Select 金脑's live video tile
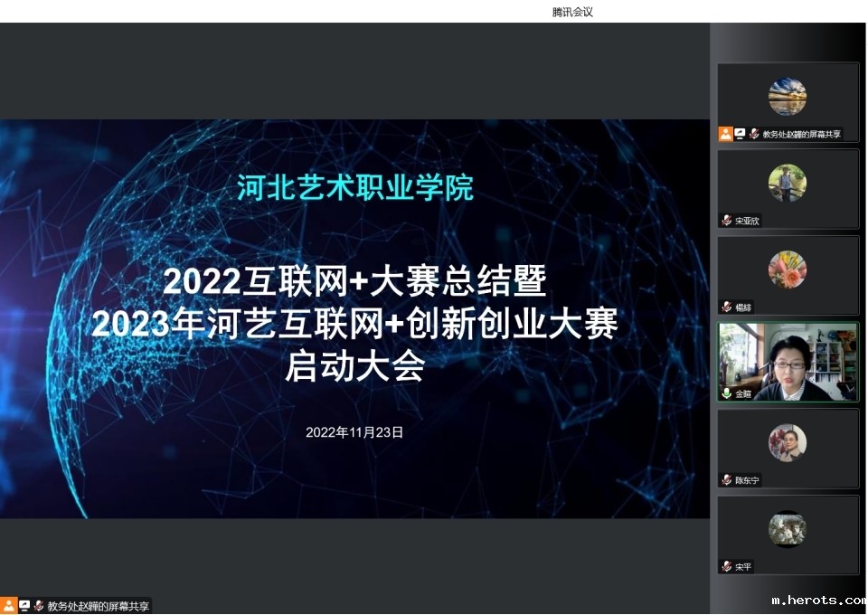This screenshot has width=868, height=615. point(788,360)
